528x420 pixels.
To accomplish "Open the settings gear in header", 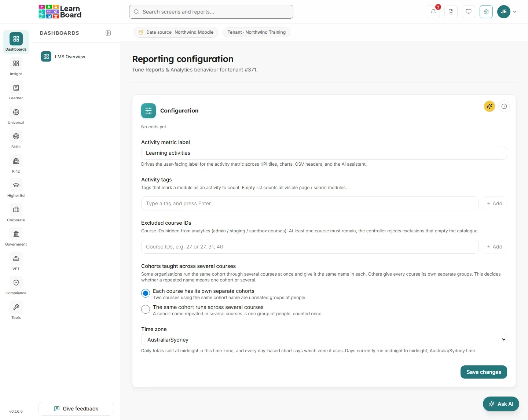I will click(486, 12).
